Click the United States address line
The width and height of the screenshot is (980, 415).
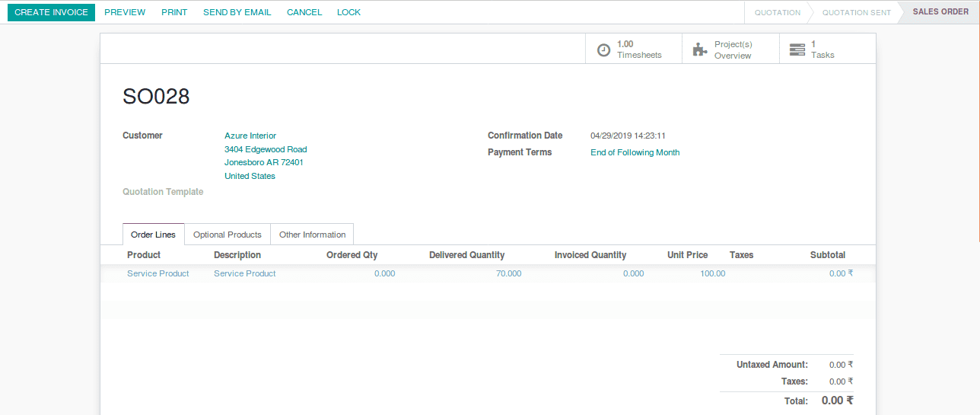tap(250, 176)
